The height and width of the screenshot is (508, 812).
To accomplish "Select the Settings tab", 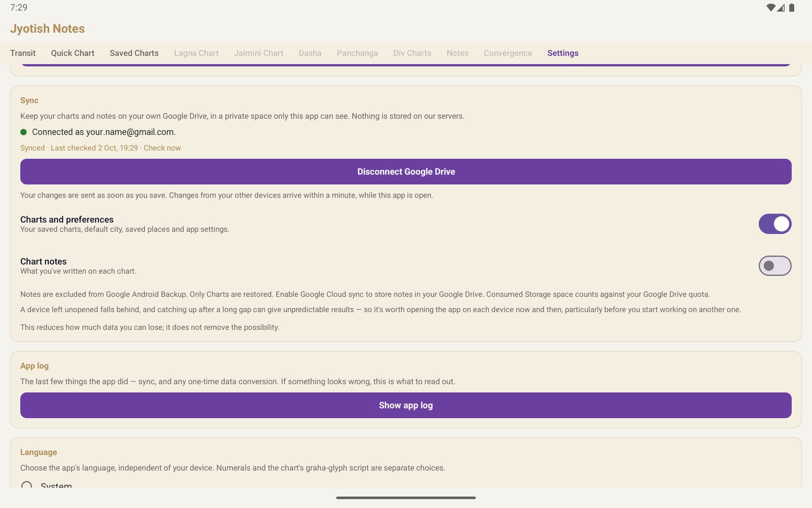I will (x=563, y=53).
